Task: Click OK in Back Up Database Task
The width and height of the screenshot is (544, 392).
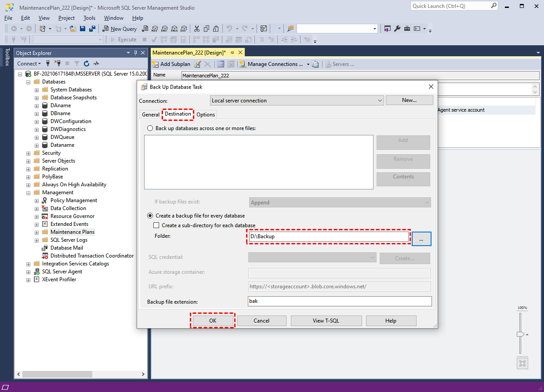Action: coord(213,321)
